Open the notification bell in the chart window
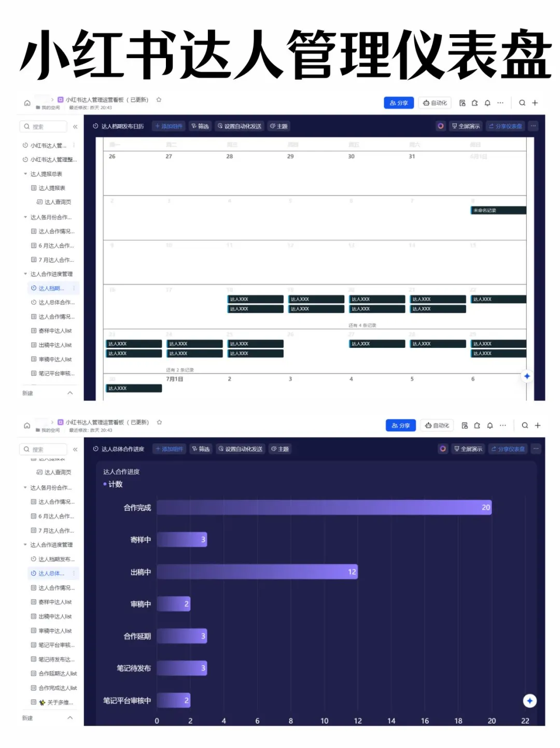 (490, 426)
